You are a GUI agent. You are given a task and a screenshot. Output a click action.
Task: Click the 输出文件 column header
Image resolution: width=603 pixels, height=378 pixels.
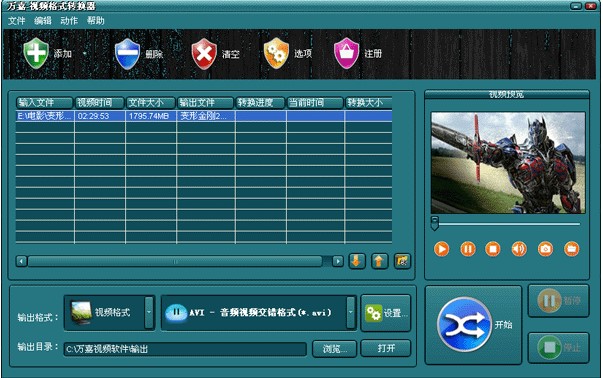click(205, 103)
